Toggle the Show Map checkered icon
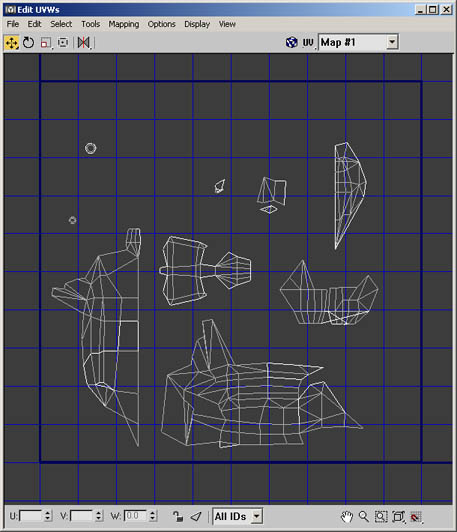457x532 pixels. pyautogui.click(x=291, y=43)
